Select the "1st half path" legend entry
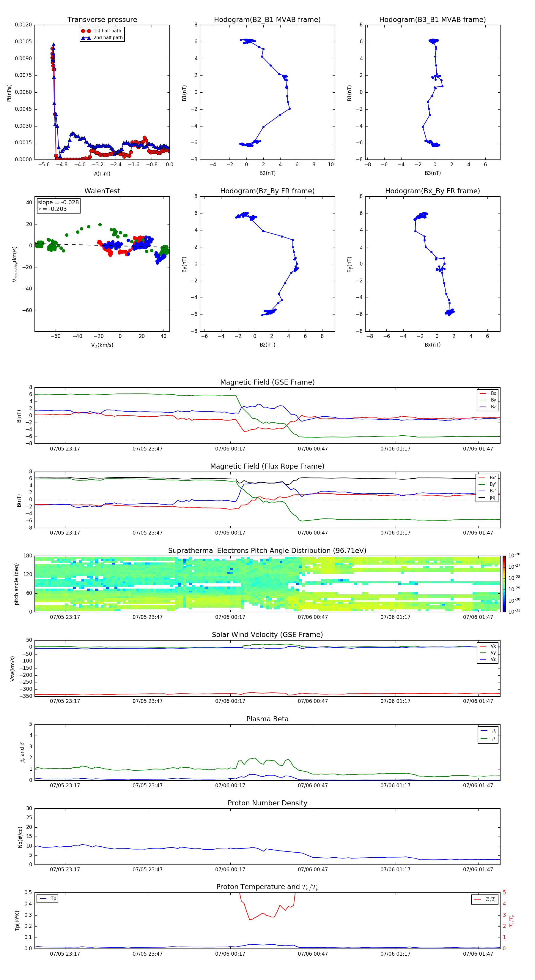Image resolution: width=535 pixels, height=980 pixels. coord(102,31)
